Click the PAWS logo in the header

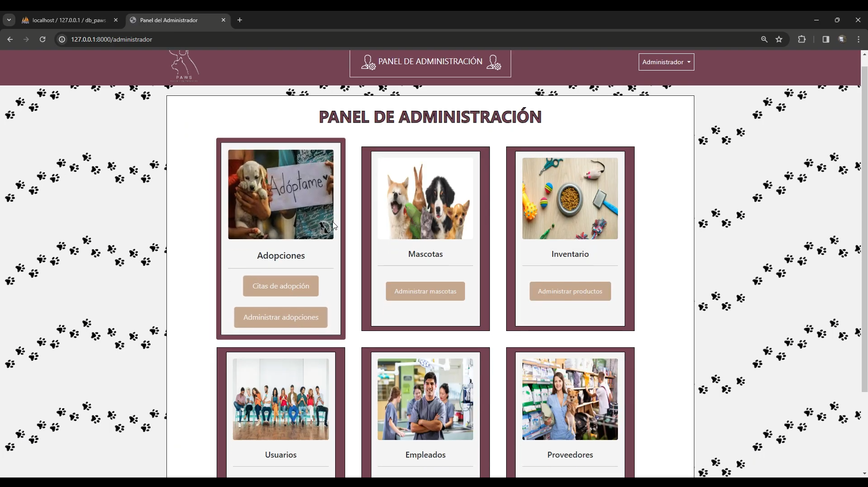[184, 66]
